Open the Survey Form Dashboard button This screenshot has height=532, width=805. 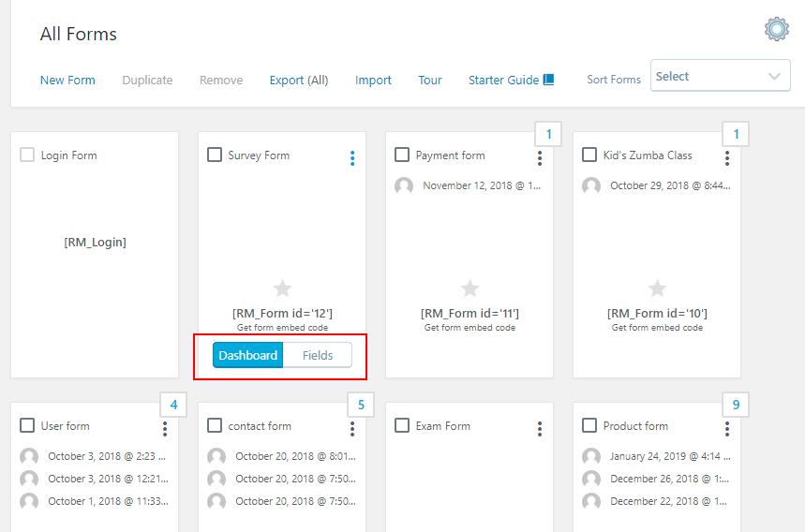[x=248, y=355]
